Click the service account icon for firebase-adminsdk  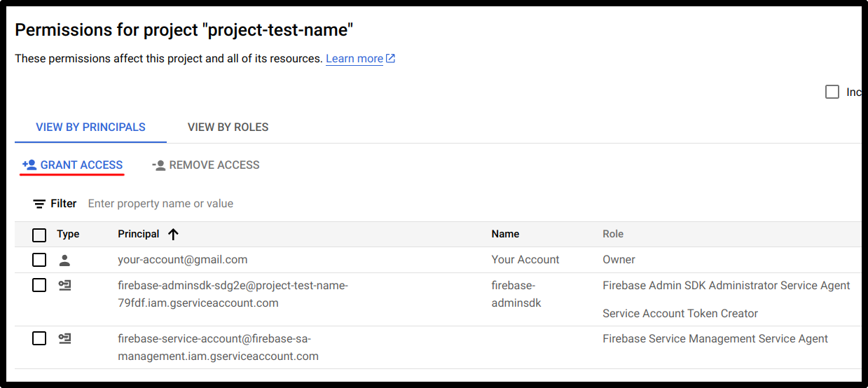pos(64,286)
